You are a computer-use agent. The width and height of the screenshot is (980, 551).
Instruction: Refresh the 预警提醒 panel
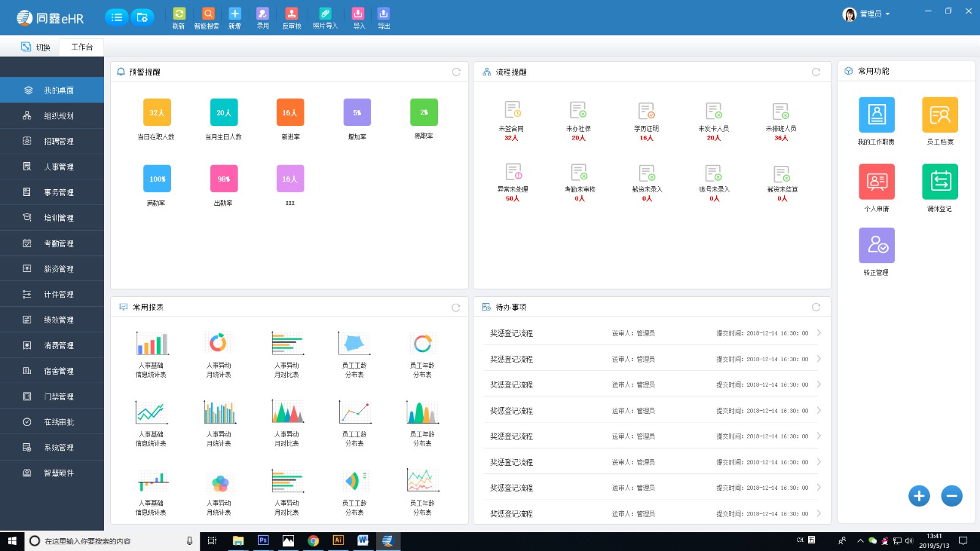click(x=456, y=72)
